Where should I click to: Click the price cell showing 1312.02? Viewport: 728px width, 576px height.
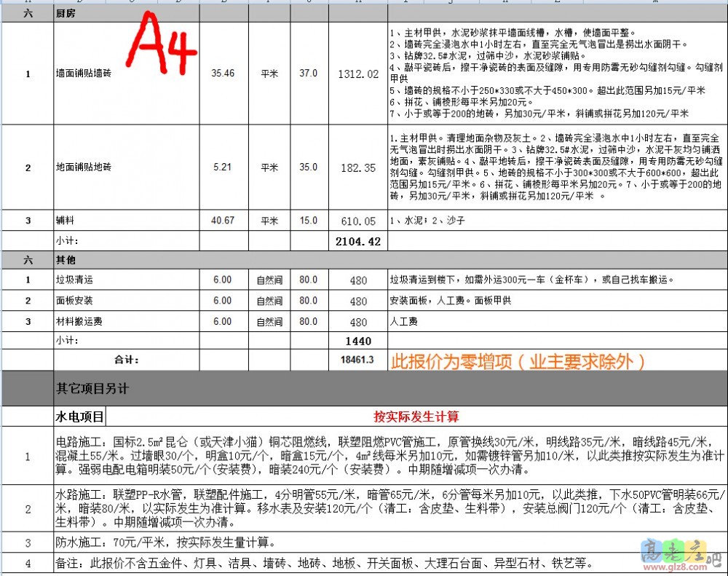[x=357, y=74]
